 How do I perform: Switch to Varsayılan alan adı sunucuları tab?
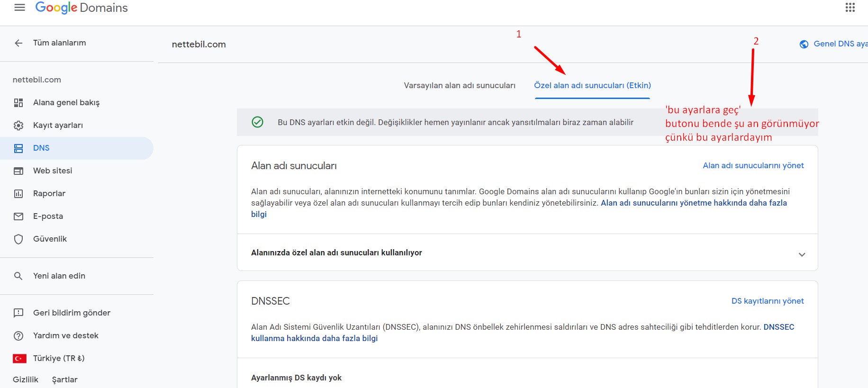click(x=460, y=85)
